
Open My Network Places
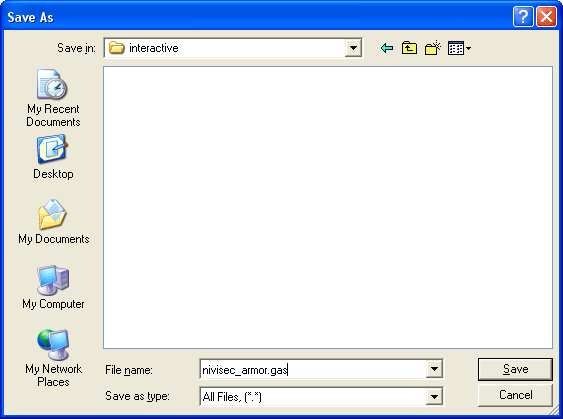click(53, 358)
